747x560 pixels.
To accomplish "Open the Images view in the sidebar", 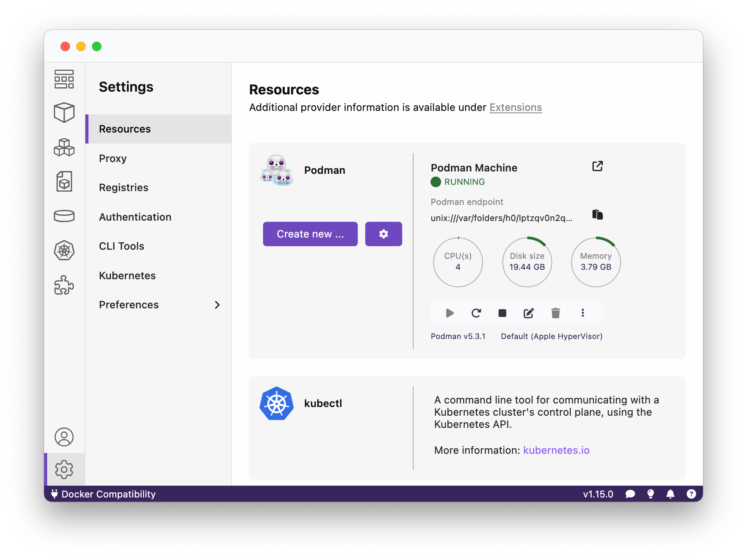I will (64, 181).
